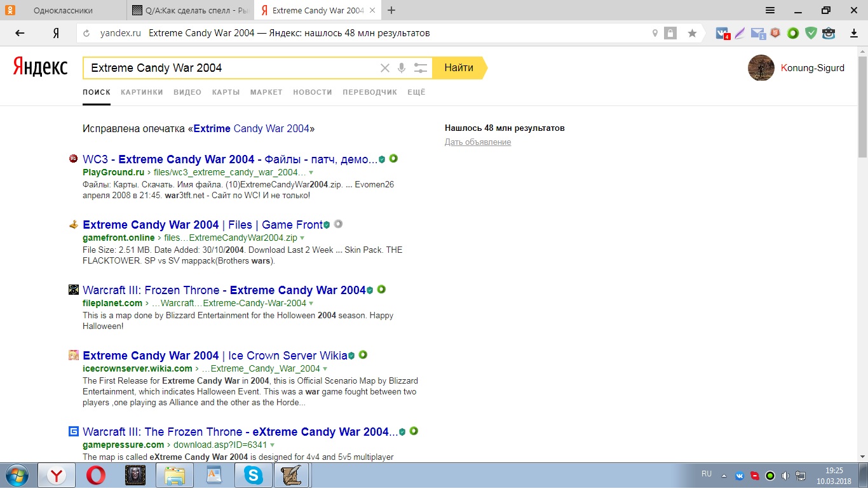The width and height of the screenshot is (868, 491).
Task: Expand the fileplanet.com result dropdown arrow
Action: click(x=311, y=304)
